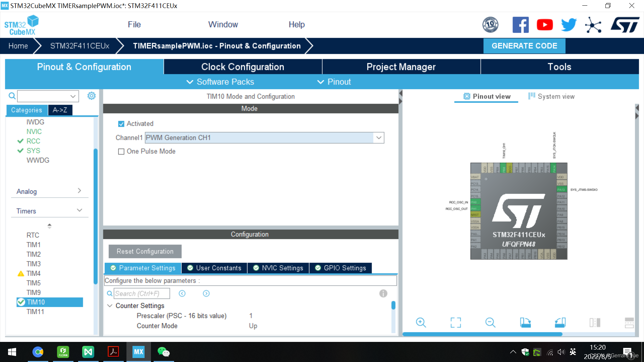Select TIM11 in the Timers list
644x362 pixels.
(x=35, y=312)
